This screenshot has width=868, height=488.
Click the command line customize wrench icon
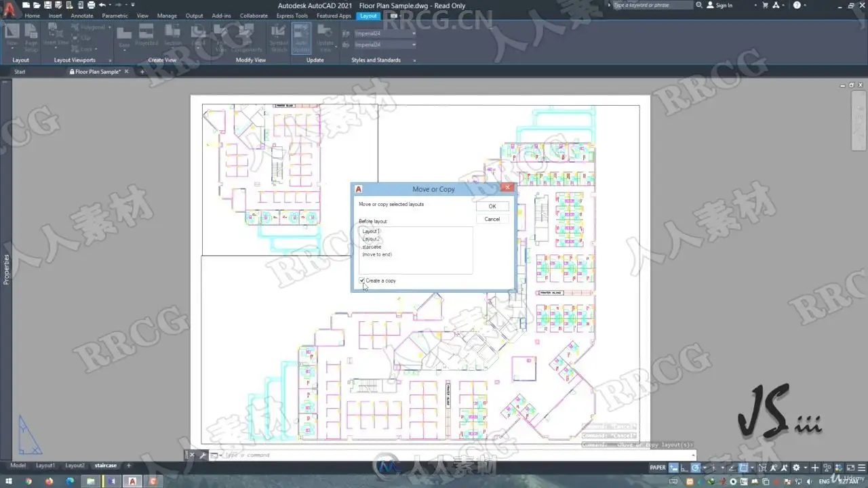pos(202,455)
